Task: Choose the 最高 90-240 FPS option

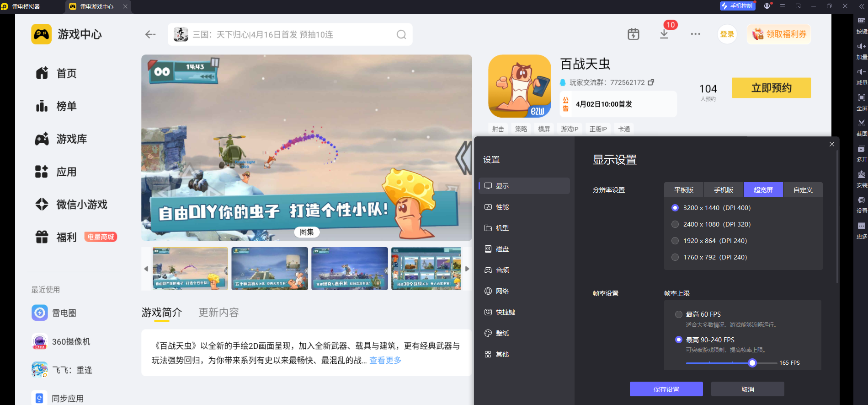Action: pos(679,340)
